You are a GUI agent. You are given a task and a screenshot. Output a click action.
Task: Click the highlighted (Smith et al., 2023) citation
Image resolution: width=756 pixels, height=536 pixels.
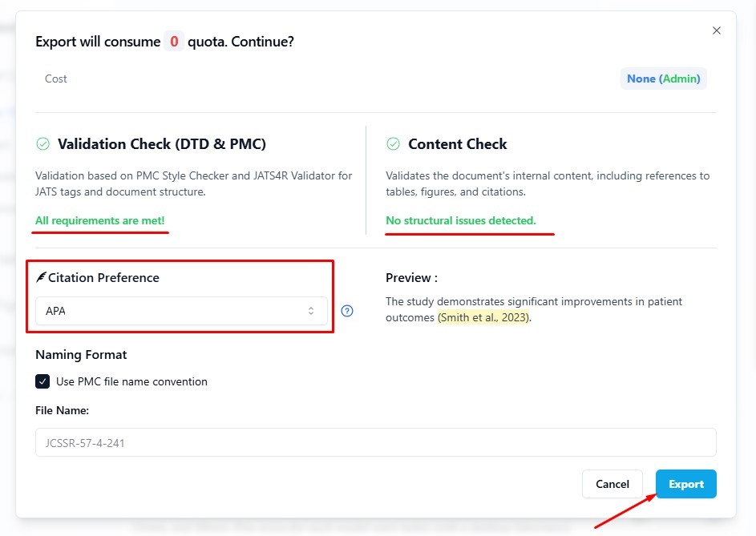(x=483, y=317)
